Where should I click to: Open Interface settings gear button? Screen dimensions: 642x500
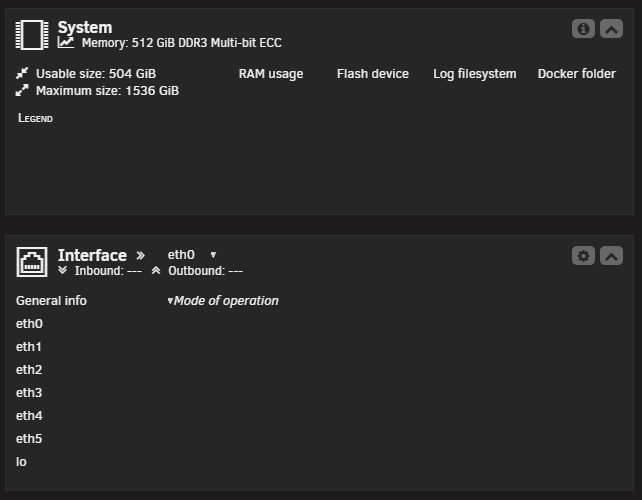pyautogui.click(x=583, y=256)
